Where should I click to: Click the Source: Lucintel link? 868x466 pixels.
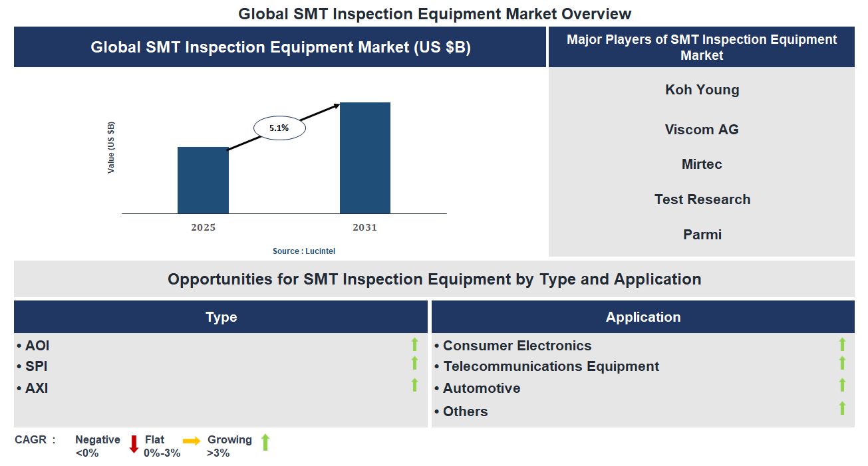coord(304,251)
